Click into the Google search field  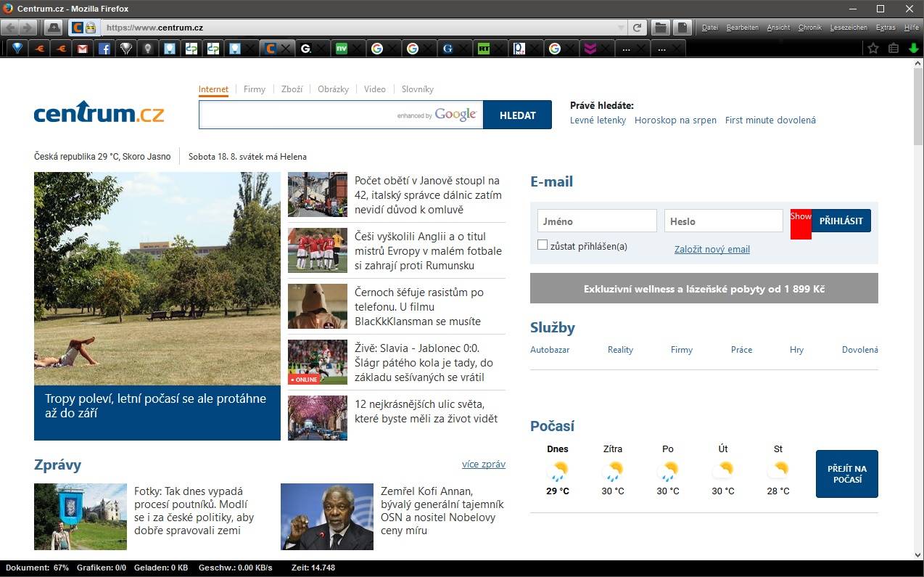coord(341,115)
